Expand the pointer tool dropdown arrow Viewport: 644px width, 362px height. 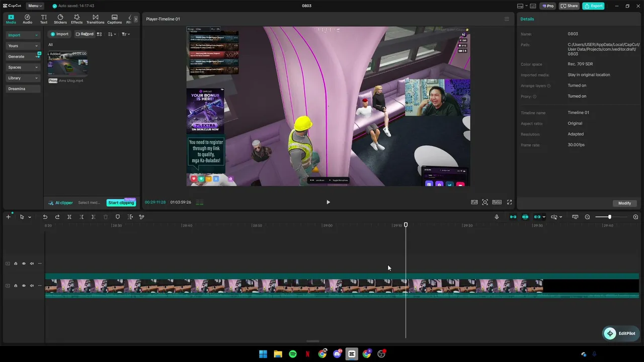[30, 217]
